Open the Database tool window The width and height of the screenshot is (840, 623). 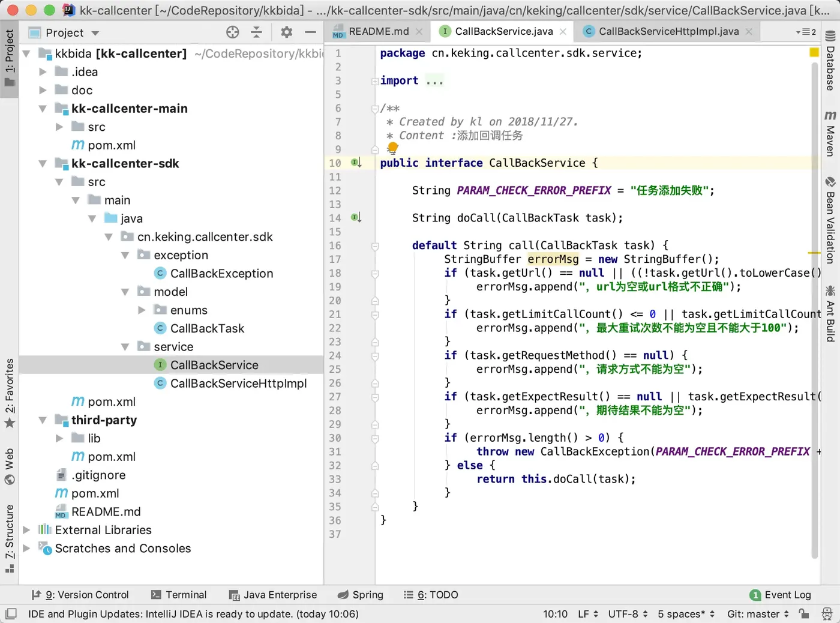point(830,61)
